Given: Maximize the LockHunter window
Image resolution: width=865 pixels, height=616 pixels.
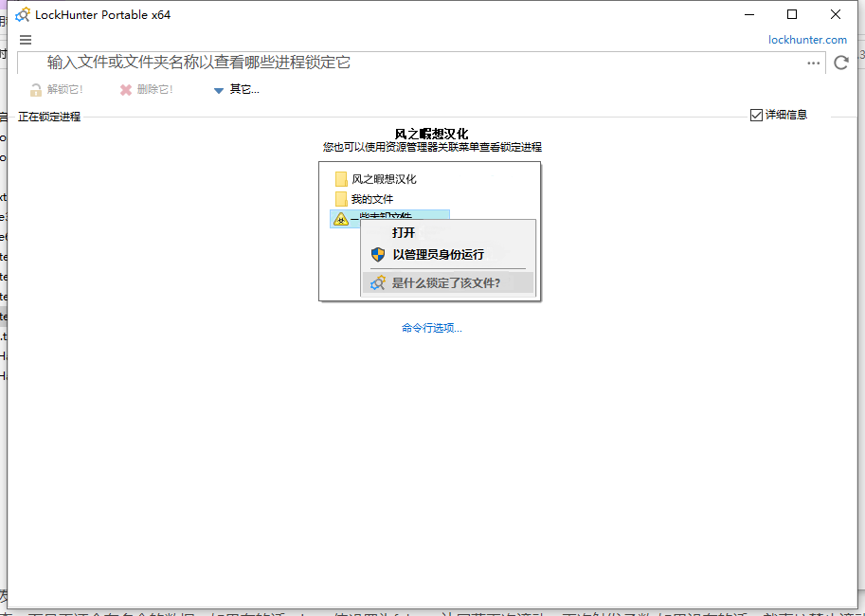Looking at the screenshot, I should pos(792,15).
